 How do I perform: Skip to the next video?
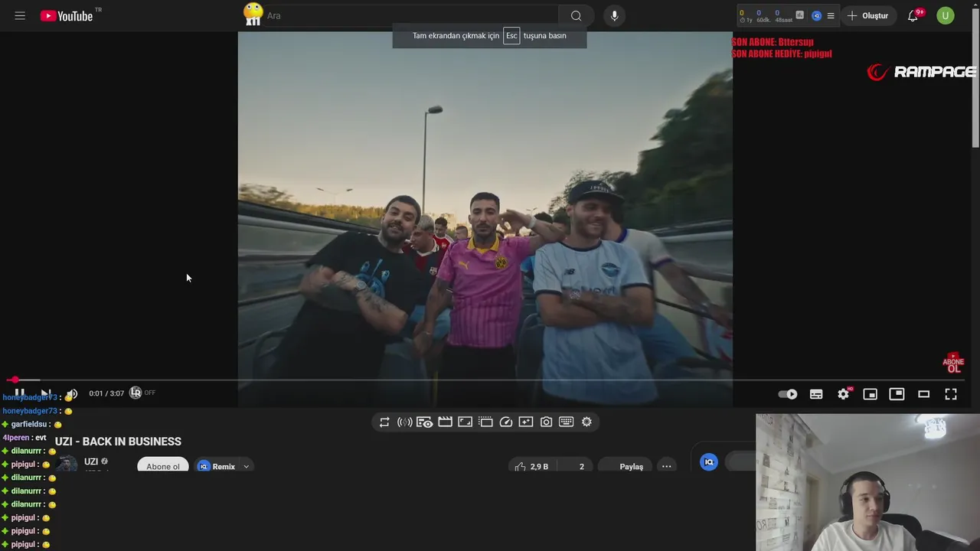[46, 393]
